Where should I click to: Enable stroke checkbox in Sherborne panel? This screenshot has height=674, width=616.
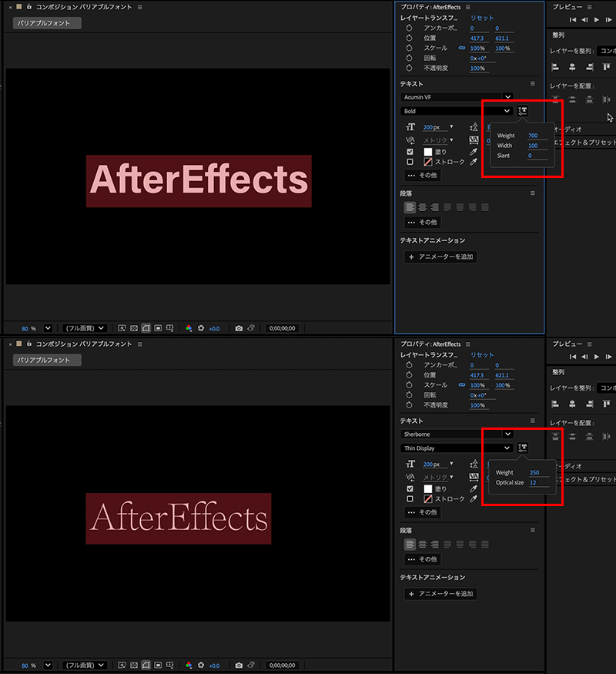click(x=410, y=499)
